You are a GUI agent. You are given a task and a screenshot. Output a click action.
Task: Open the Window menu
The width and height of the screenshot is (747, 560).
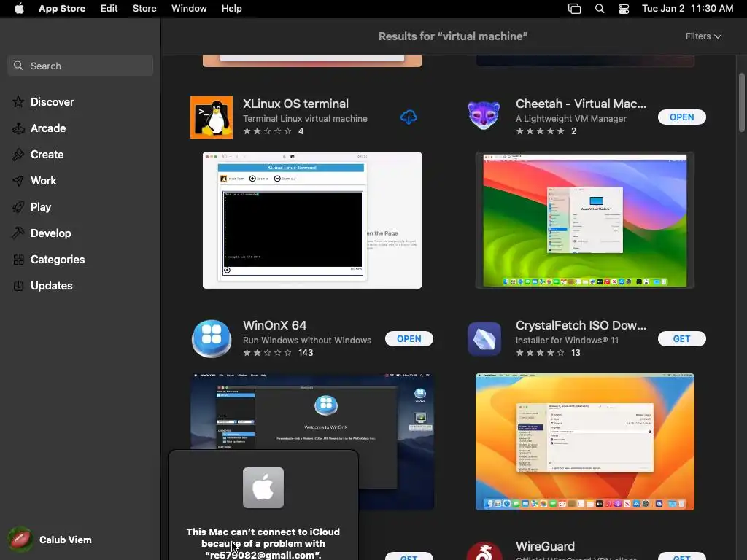[x=189, y=9]
